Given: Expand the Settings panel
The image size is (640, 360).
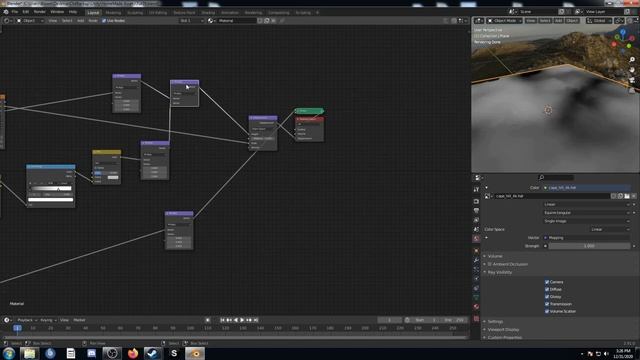Looking at the screenshot, I should click(x=495, y=322).
